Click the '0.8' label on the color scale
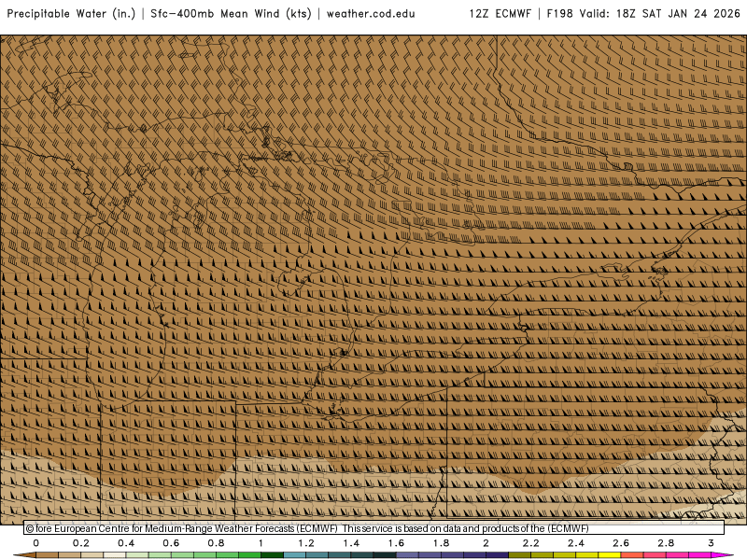 (x=216, y=543)
